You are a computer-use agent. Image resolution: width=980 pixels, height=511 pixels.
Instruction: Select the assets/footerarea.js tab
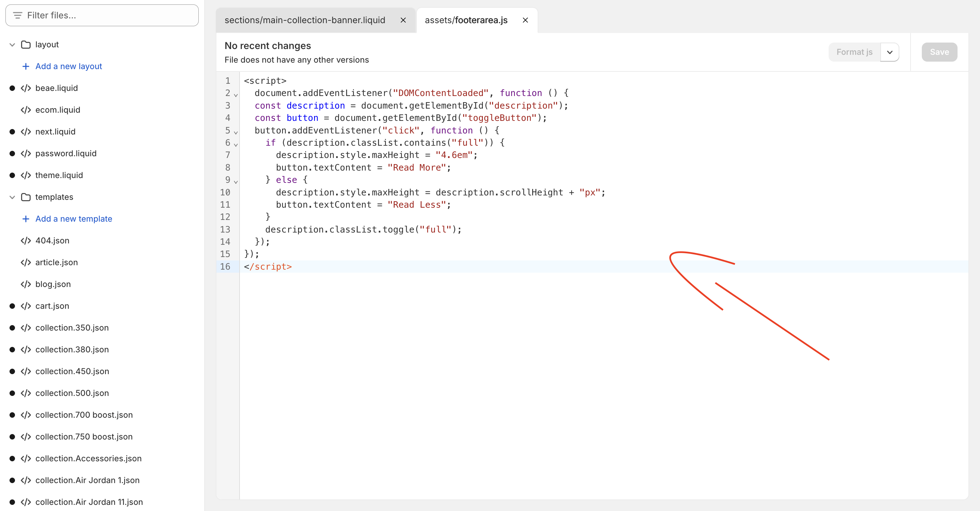[466, 20]
